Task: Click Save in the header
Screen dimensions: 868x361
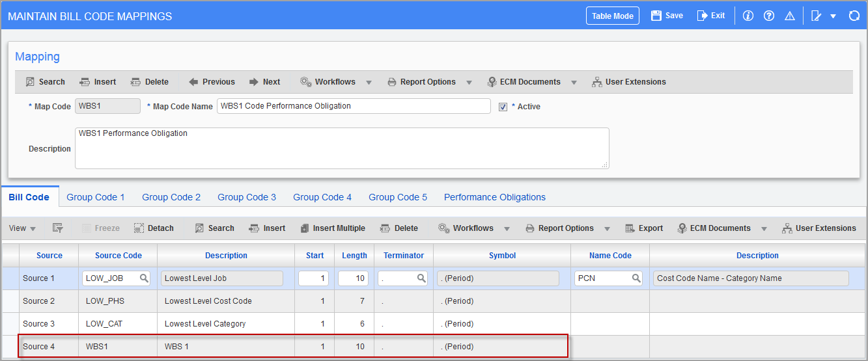Action: (667, 16)
